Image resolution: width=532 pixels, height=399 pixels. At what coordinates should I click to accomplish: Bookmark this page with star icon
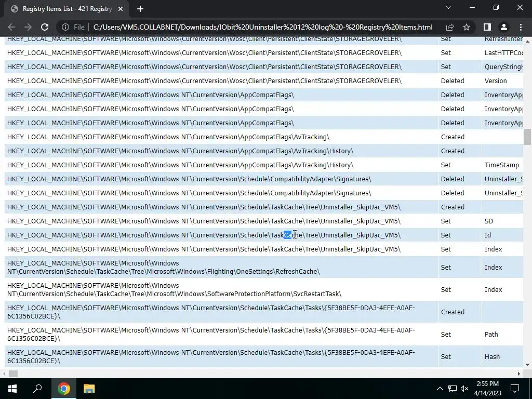click(467, 27)
